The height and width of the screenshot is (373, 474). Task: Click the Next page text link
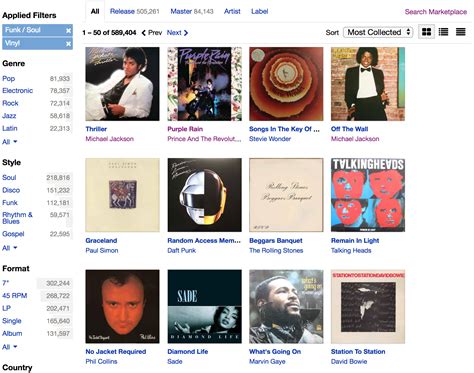(x=174, y=33)
